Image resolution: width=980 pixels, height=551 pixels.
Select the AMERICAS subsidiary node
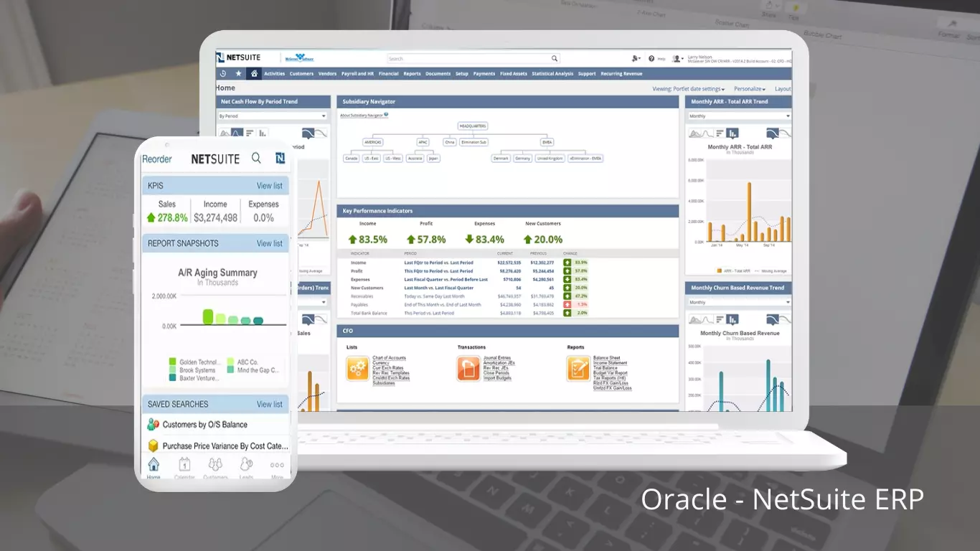click(x=373, y=142)
